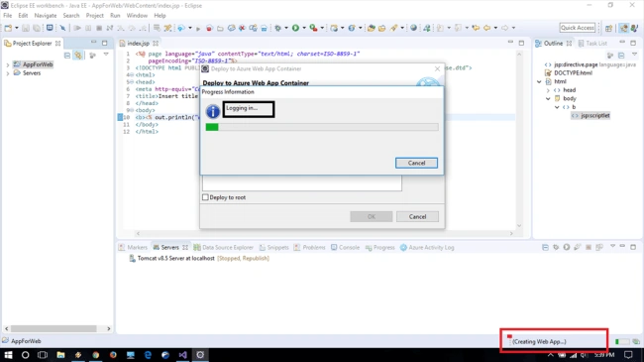Open the File menu

pyautogui.click(x=8, y=16)
